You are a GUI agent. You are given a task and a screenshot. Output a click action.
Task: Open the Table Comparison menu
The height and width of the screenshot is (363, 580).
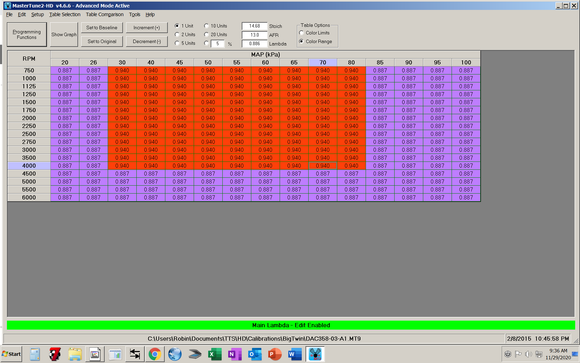click(x=105, y=14)
